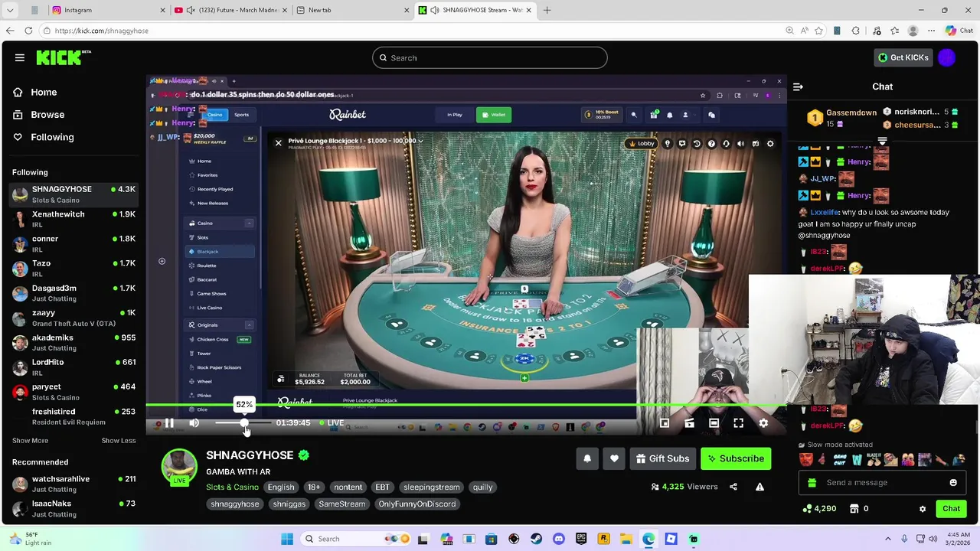The image size is (980, 551).
Task: Open the chat shop icon
Action: tap(854, 509)
